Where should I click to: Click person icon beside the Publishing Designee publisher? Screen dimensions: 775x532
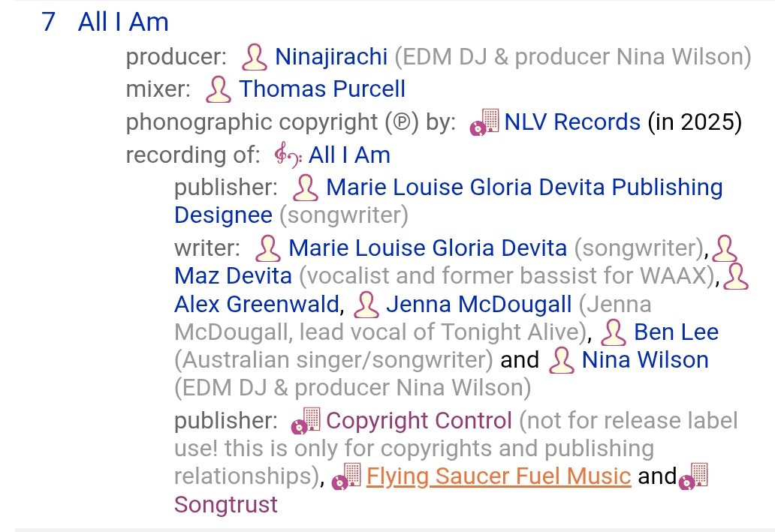(306, 188)
